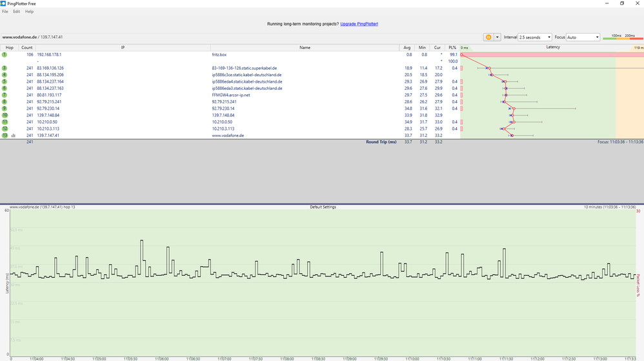Click the Default Settings label above the timeline
This screenshot has height=361, width=644.
click(323, 207)
